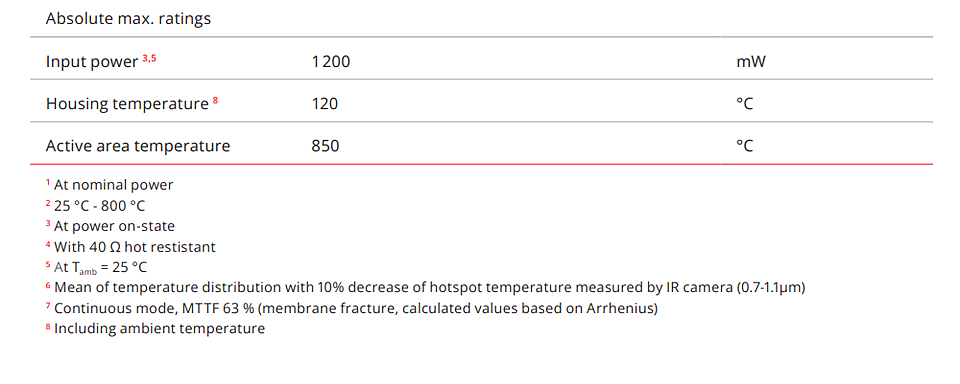Click the Active area temperature label
The image size is (960, 384).
click(x=138, y=146)
